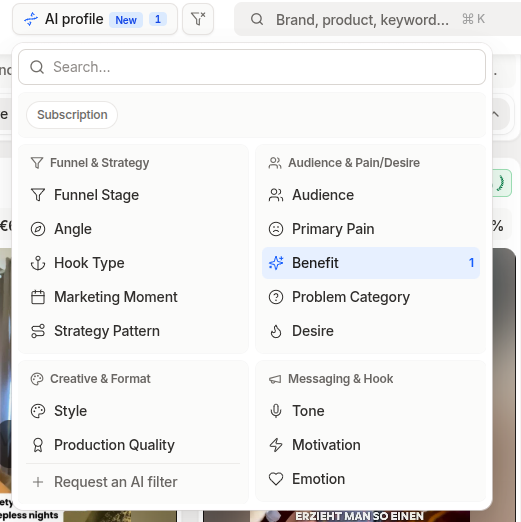Click the funnel icon beside Funnel Stage

[38, 195]
